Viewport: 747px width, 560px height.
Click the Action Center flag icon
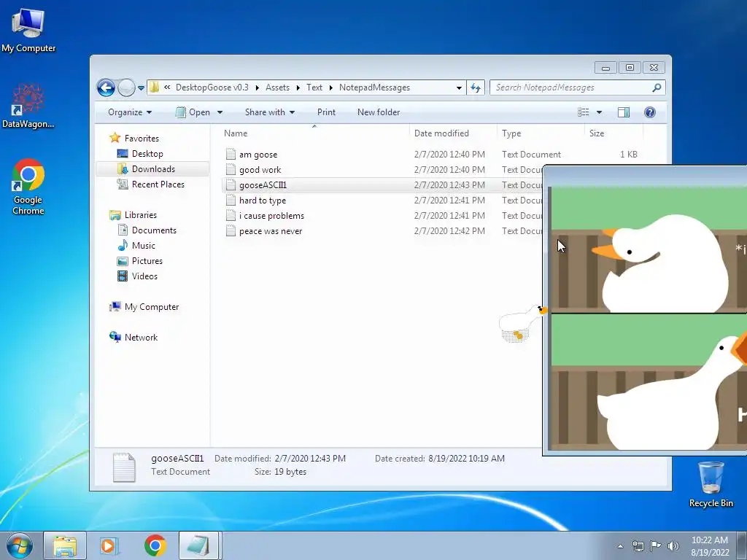[656, 546]
